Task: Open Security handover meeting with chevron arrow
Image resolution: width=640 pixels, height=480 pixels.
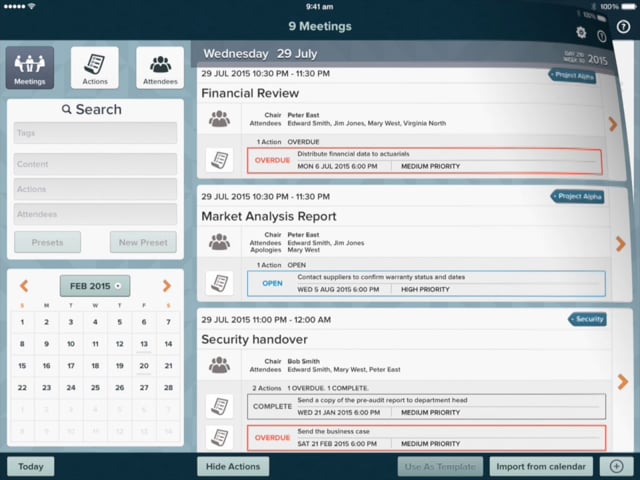Action: (622, 382)
